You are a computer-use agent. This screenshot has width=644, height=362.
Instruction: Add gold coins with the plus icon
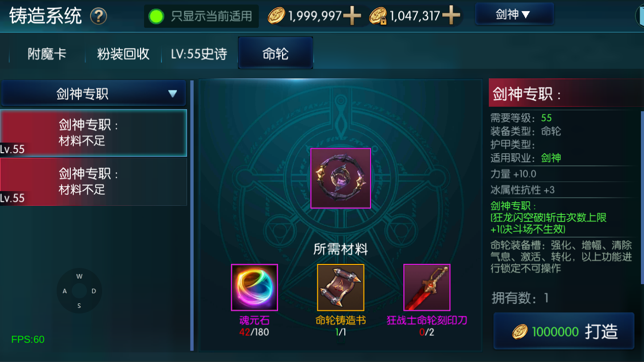(352, 16)
